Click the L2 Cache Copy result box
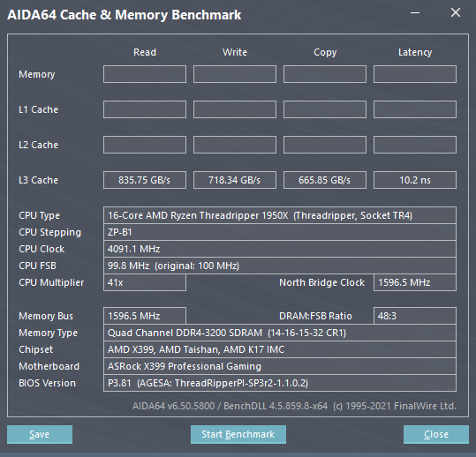 pos(325,145)
